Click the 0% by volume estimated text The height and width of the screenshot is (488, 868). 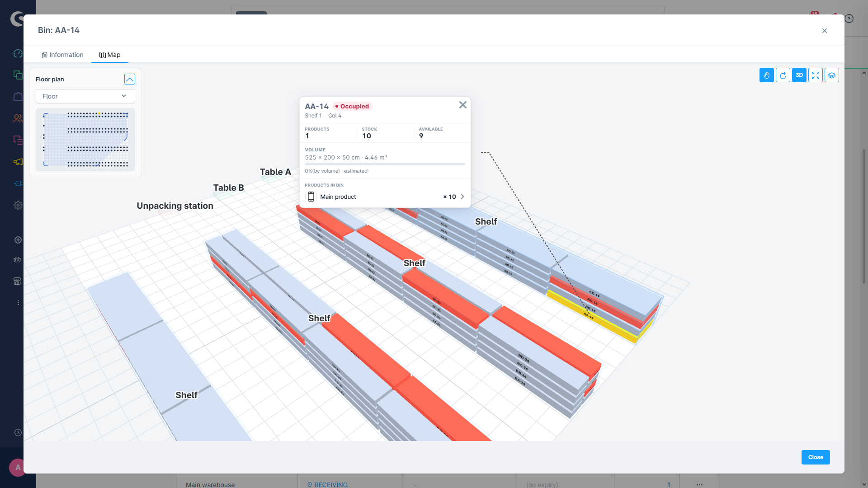point(336,171)
